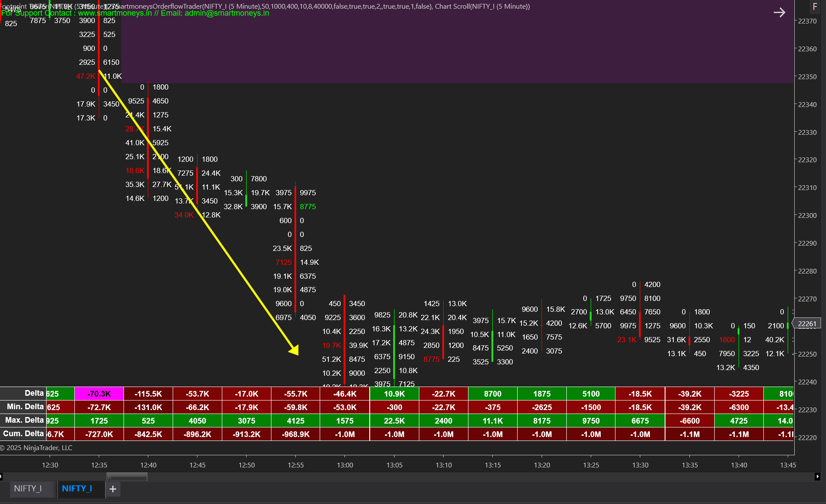The height and width of the screenshot is (504, 826).
Task: Switch to the first NIFTY_I tab
Action: (30, 489)
